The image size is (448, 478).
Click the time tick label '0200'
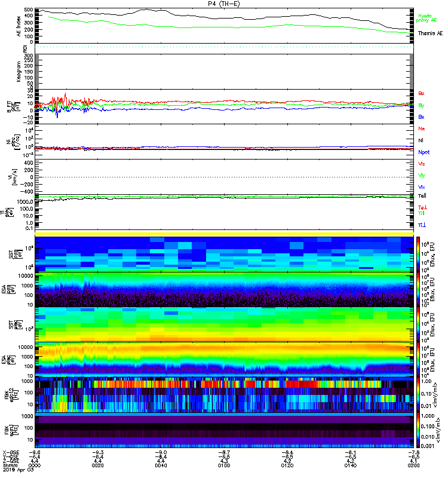click(x=413, y=465)
